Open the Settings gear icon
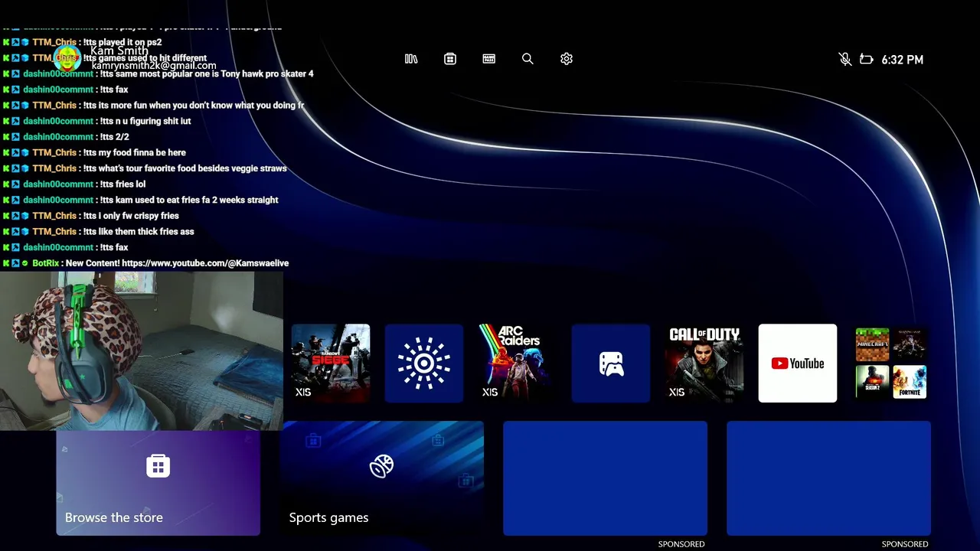Image resolution: width=980 pixels, height=551 pixels. (567, 59)
